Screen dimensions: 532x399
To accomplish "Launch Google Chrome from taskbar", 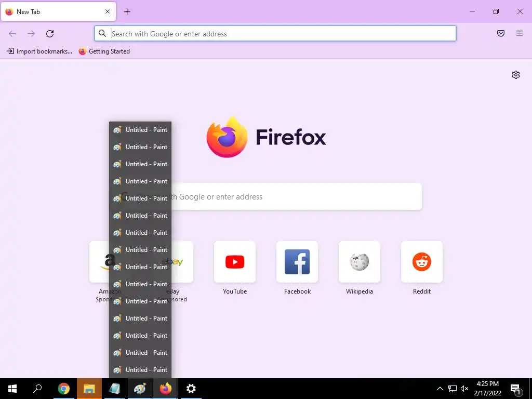I will 63,389.
